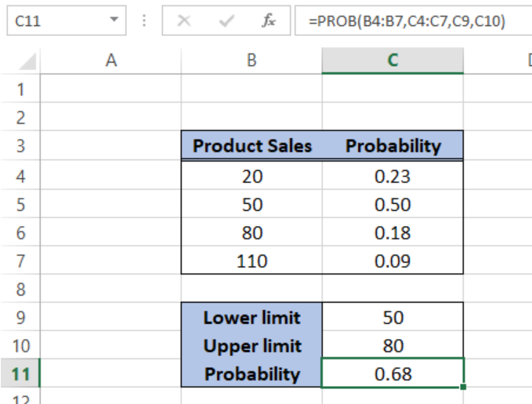Click into the PROB formula in the formula bar
Viewport: 532px width, 404px height.
pos(407,21)
